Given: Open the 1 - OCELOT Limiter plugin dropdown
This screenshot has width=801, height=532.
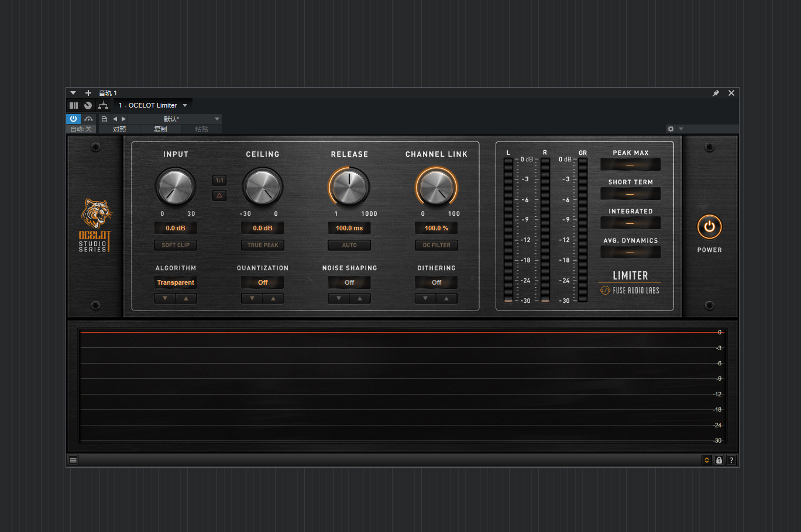Looking at the screenshot, I should point(153,105).
